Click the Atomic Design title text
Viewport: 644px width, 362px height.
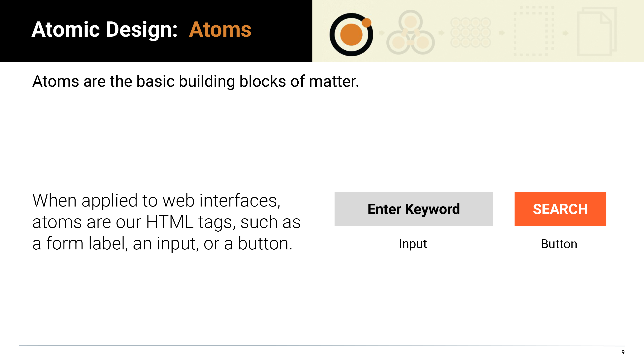point(104,30)
